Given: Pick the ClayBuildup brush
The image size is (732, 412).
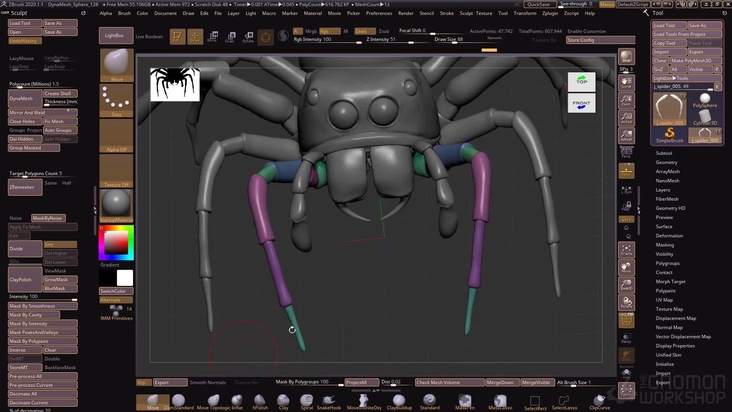Looking at the screenshot, I should coord(399,402).
